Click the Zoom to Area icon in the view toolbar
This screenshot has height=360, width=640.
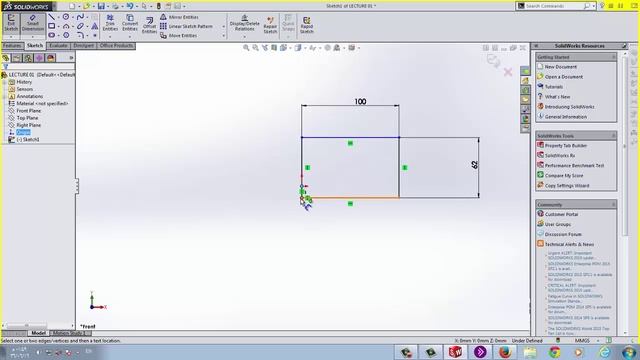[x=256, y=48]
